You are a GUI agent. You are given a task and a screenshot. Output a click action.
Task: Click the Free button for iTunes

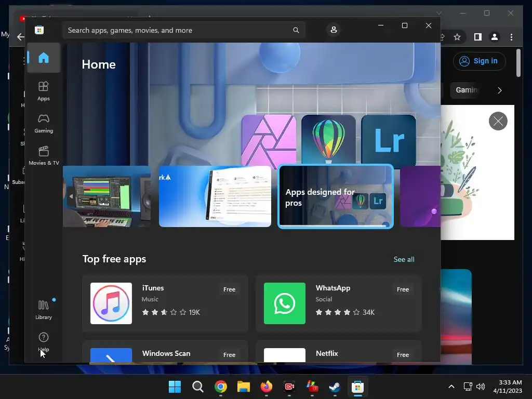pos(229,289)
